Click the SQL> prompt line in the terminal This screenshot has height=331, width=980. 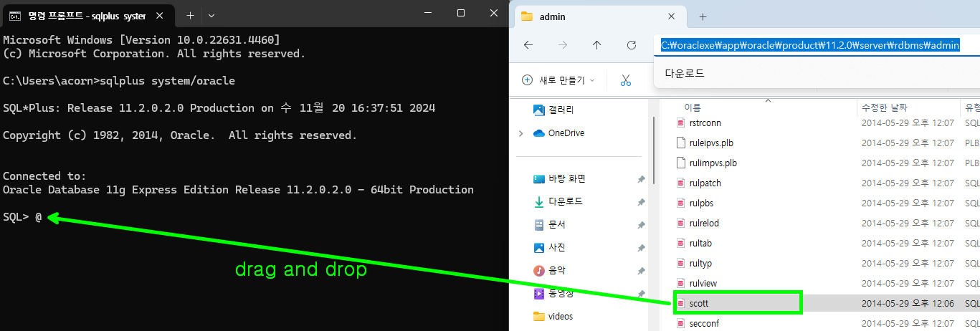click(22, 216)
